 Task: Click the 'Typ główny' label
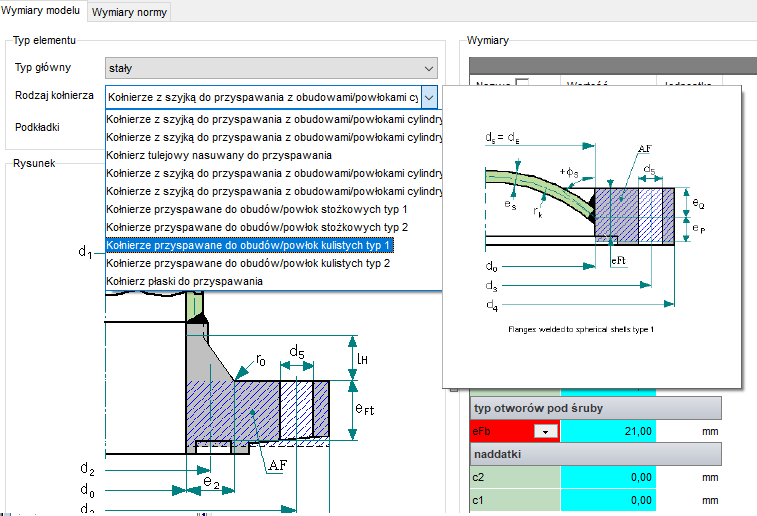pyautogui.click(x=43, y=67)
